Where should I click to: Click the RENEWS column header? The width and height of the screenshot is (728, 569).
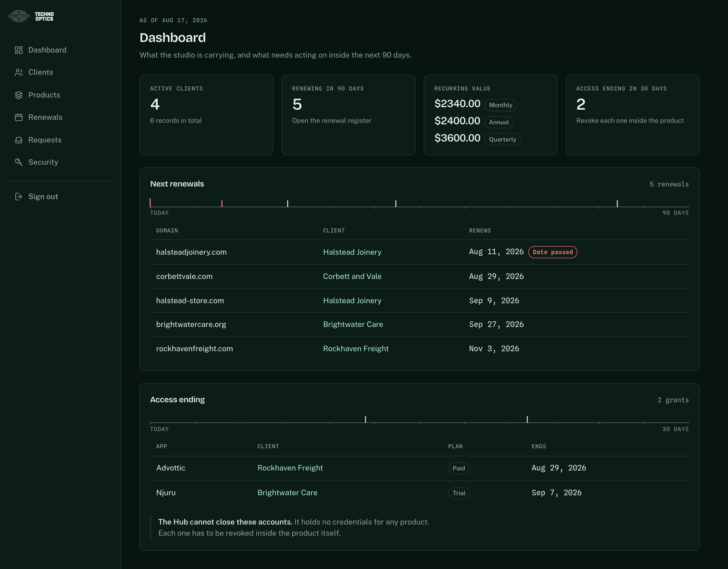coord(480,230)
